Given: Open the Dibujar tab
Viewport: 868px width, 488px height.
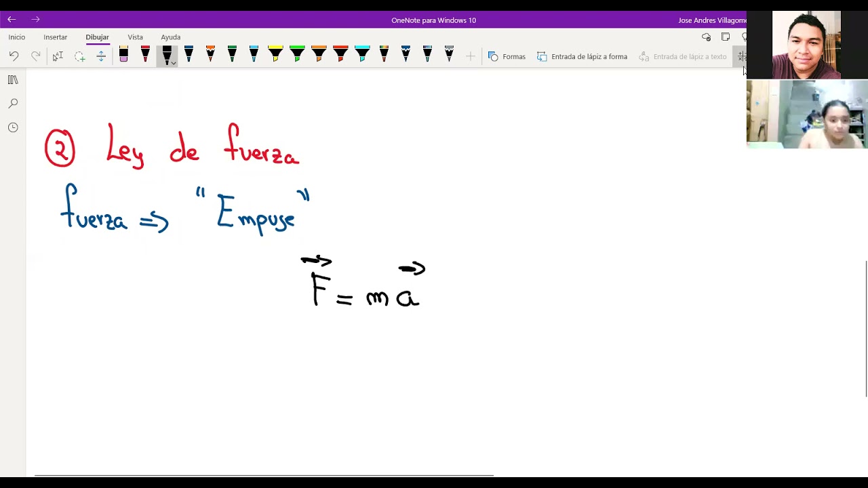Looking at the screenshot, I should [x=97, y=37].
